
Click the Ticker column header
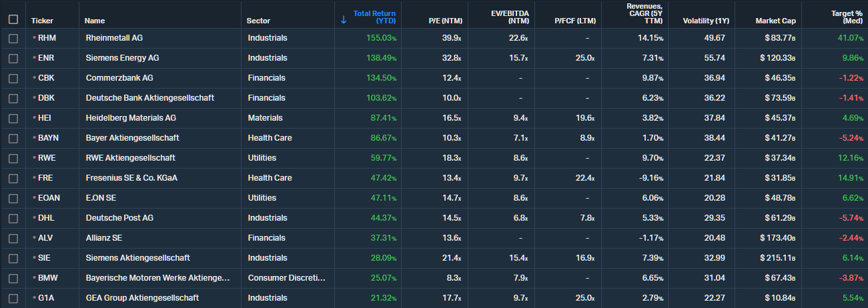[42, 21]
